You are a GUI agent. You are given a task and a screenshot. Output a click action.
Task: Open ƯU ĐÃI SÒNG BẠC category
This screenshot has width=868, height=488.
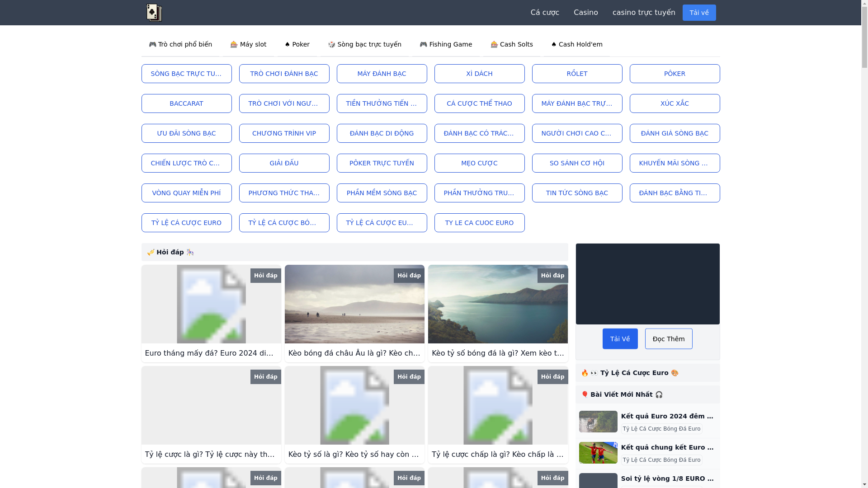point(187,133)
